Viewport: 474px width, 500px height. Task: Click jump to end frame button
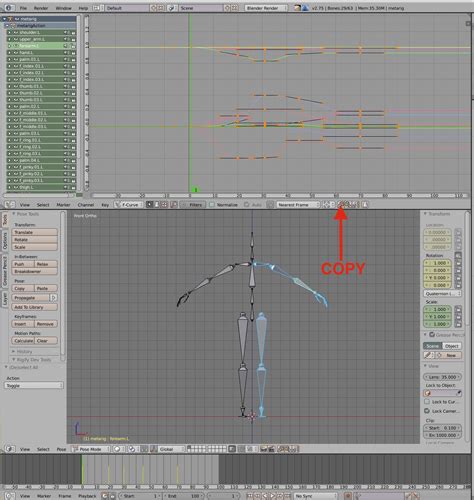288,496
